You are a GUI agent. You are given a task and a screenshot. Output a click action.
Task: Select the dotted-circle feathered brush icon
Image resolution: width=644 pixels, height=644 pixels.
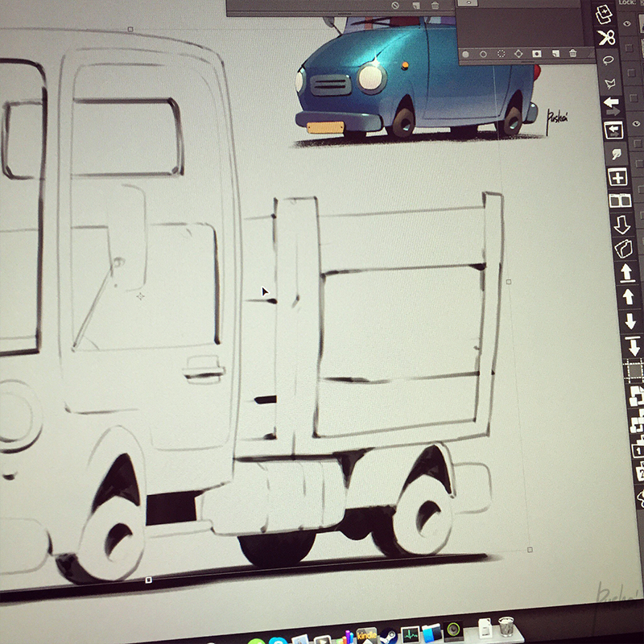coord(502,53)
